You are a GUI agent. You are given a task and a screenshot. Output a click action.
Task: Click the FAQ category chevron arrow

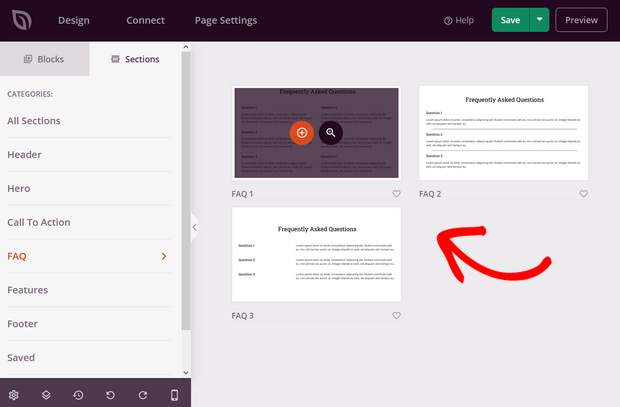(x=164, y=256)
